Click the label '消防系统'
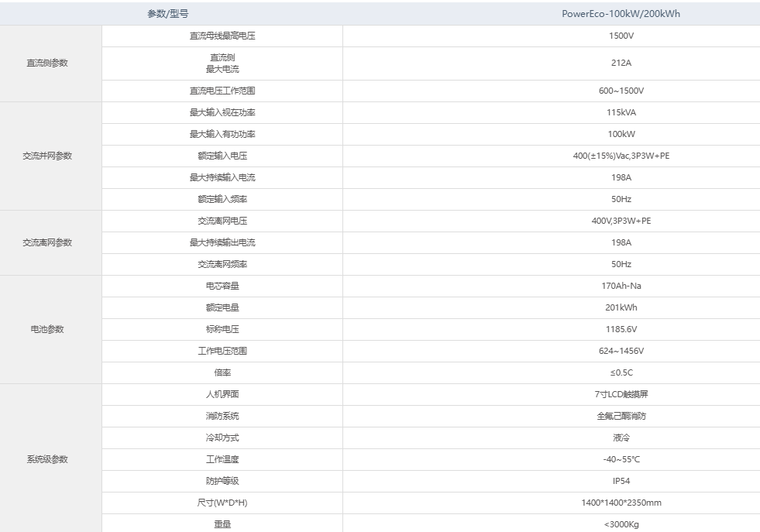Screen dimensions: 760x532 coord(222,417)
